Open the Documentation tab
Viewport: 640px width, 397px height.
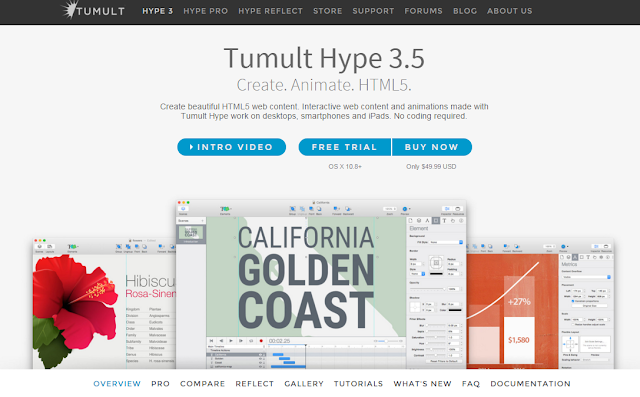531,384
